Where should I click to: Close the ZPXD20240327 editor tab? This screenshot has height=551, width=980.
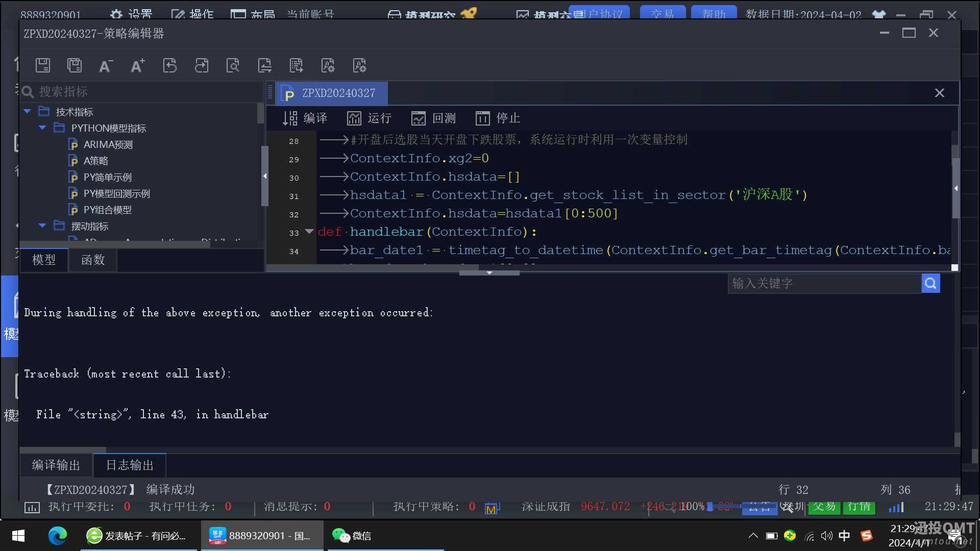tap(939, 93)
